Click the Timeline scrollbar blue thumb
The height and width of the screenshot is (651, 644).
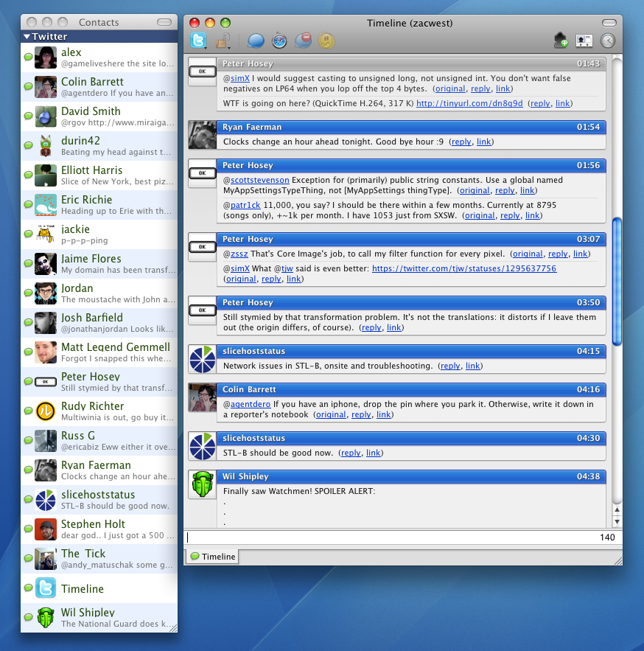click(617, 282)
